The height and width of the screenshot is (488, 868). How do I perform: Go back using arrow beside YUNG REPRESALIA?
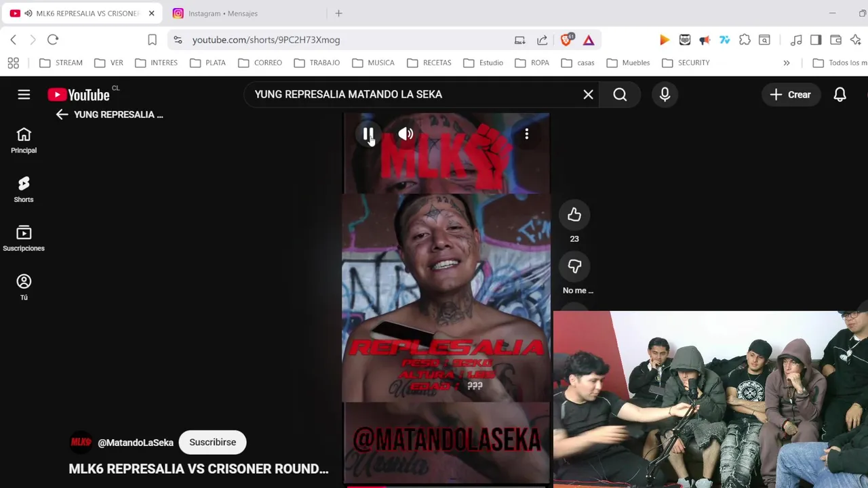tap(62, 115)
